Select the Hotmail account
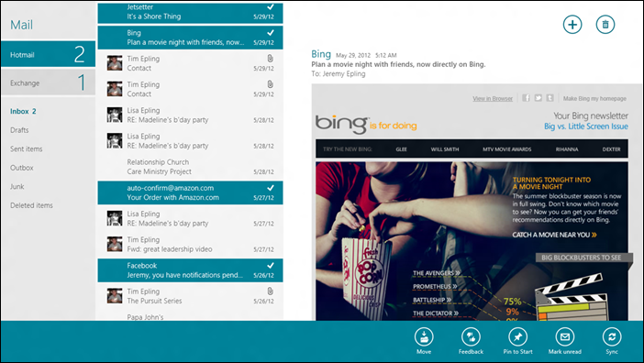This screenshot has width=644, height=363. point(48,54)
